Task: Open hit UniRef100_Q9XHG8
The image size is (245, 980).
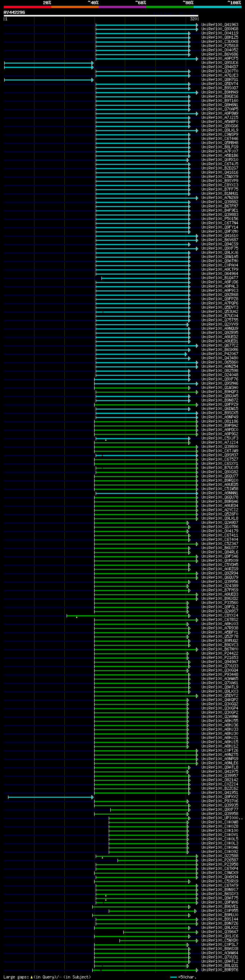Action: [220, 29]
